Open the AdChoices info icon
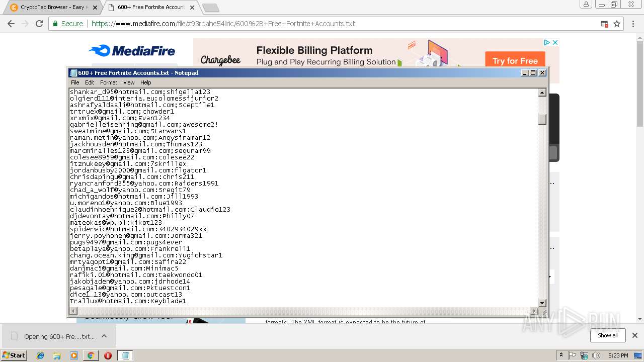 point(548,43)
